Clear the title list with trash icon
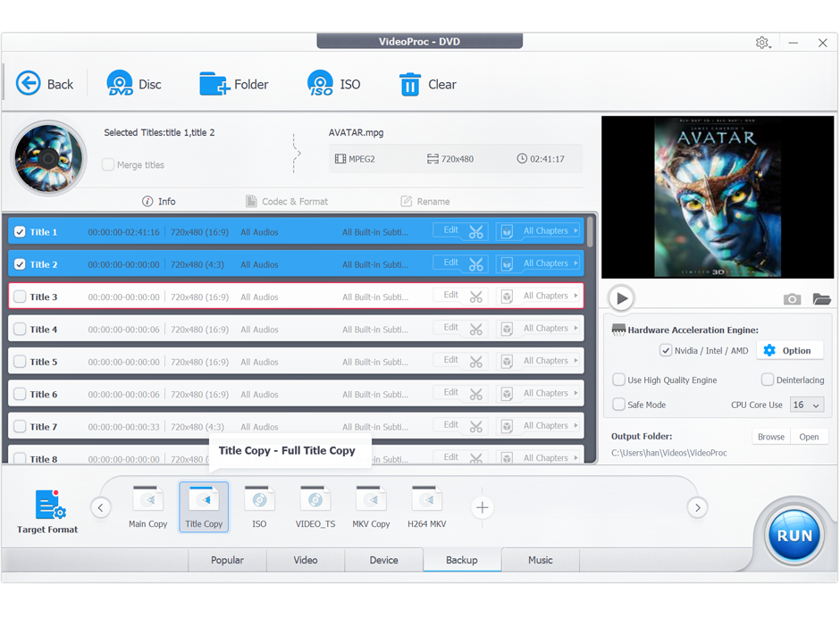840x643 pixels. [x=410, y=84]
